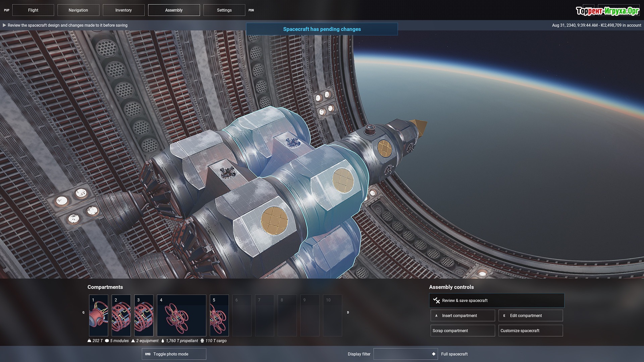Select compartment 1 engine thumbnail
644x362 pixels.
click(x=99, y=315)
